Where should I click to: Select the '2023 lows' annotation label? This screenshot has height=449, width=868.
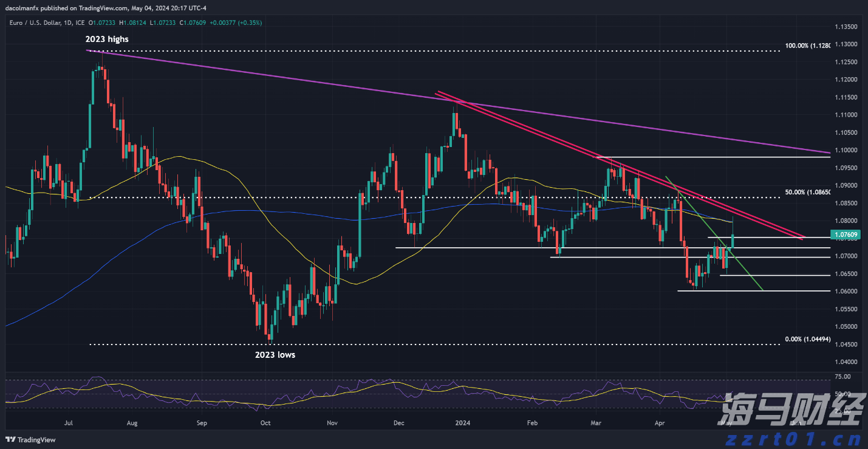pyautogui.click(x=275, y=354)
